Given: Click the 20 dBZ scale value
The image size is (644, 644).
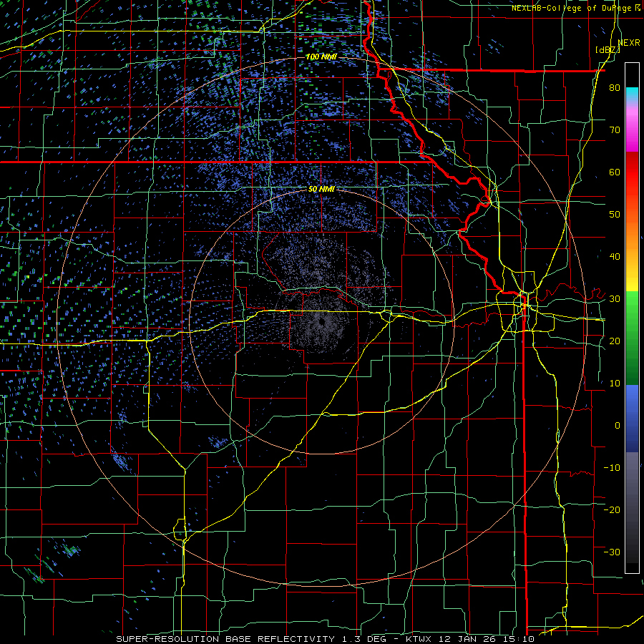Looking at the screenshot, I should tap(615, 341).
